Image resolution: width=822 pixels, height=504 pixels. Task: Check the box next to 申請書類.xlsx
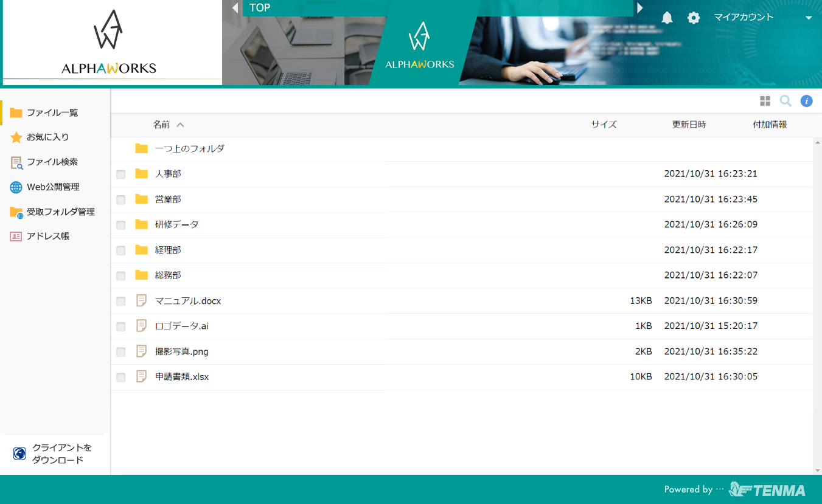click(121, 378)
